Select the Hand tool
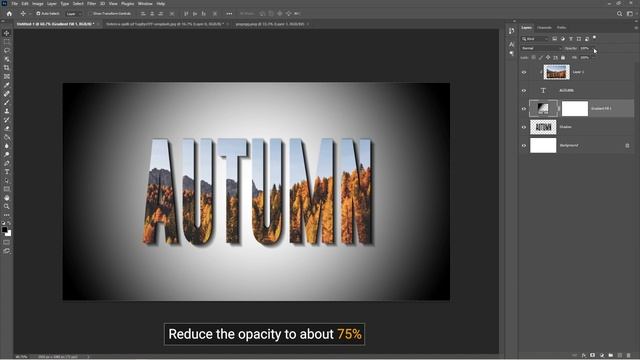Viewport: 640px width, 360px height. (7, 198)
